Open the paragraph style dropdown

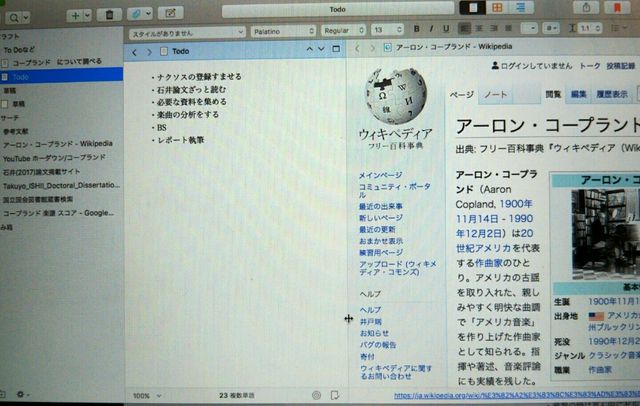pos(187,33)
